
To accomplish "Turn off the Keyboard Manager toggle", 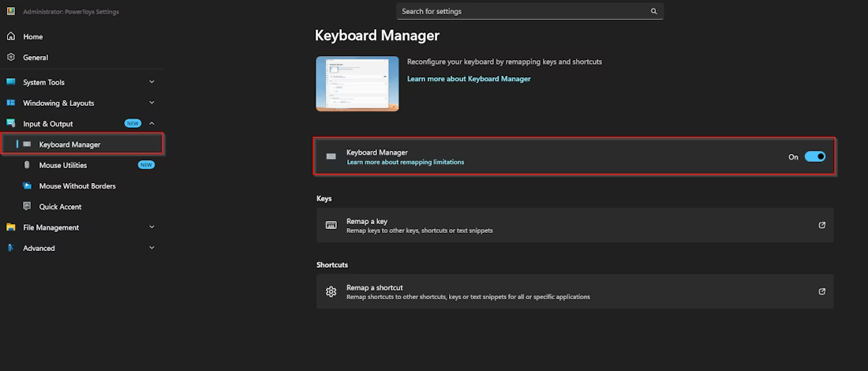I will 815,157.
